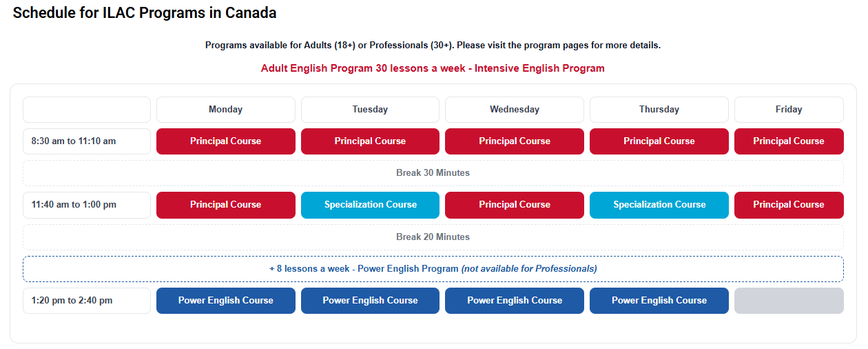Open Monday's Power English Course
This screenshot has width=868, height=349.
pos(225,301)
